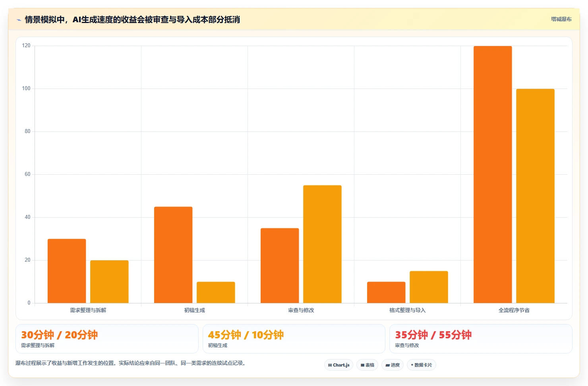Screen dimensions: 588x386
Task: Click the 格式整理与导入 axis label
Action: (x=408, y=310)
